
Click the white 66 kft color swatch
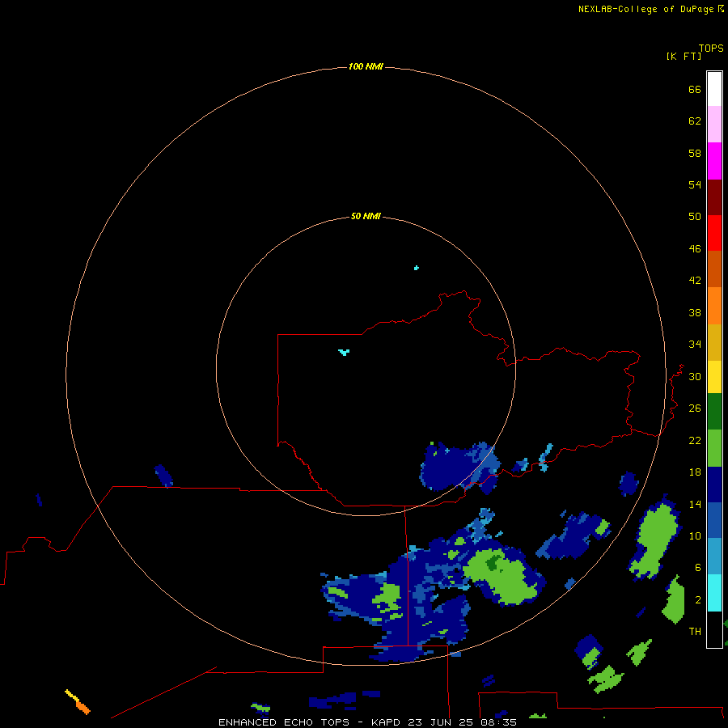714,89
